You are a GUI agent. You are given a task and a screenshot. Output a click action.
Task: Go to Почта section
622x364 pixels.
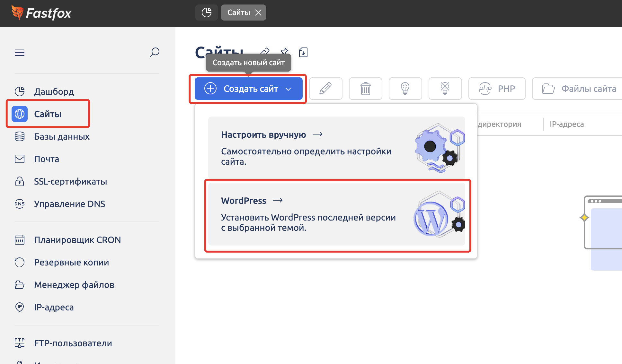(x=47, y=159)
